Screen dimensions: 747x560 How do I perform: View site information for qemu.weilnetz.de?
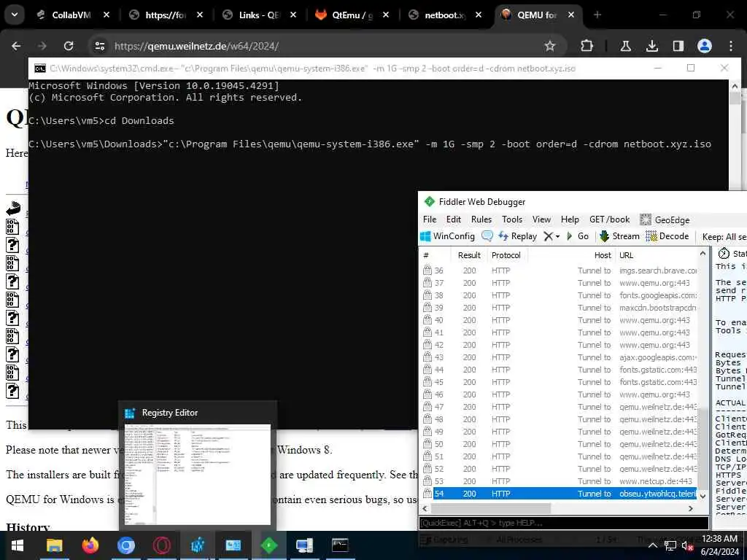(x=99, y=46)
